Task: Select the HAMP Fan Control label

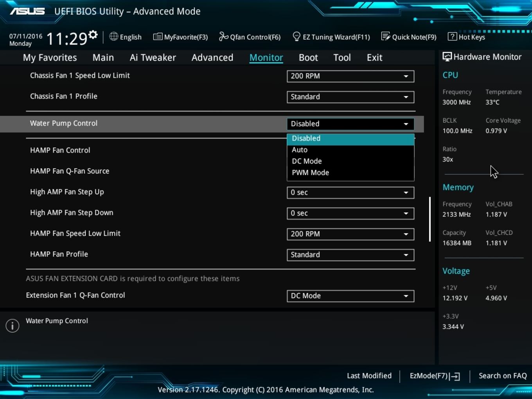Action: pyautogui.click(x=60, y=150)
